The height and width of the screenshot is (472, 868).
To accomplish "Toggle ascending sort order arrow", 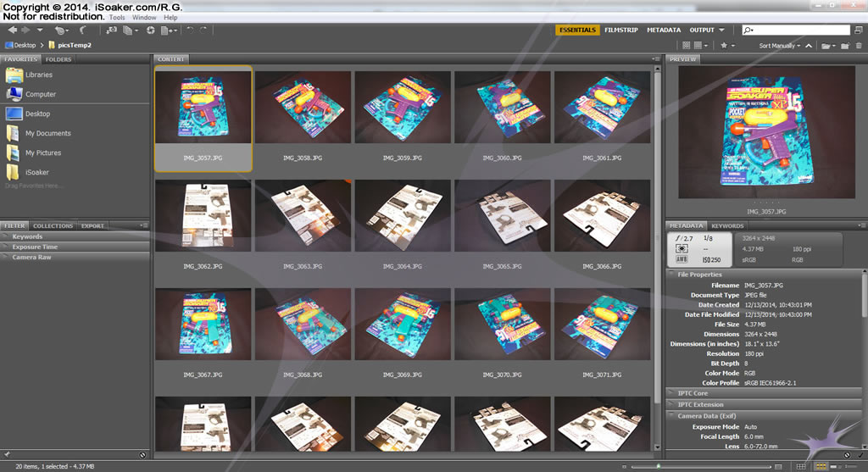I will pos(809,46).
